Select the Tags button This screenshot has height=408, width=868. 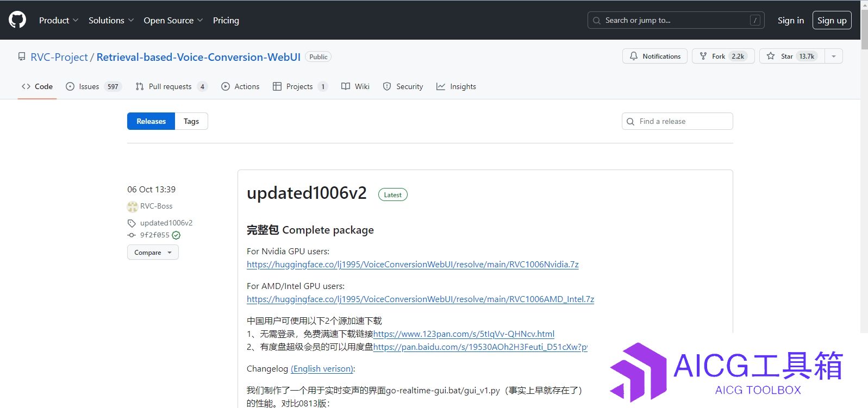(x=191, y=121)
